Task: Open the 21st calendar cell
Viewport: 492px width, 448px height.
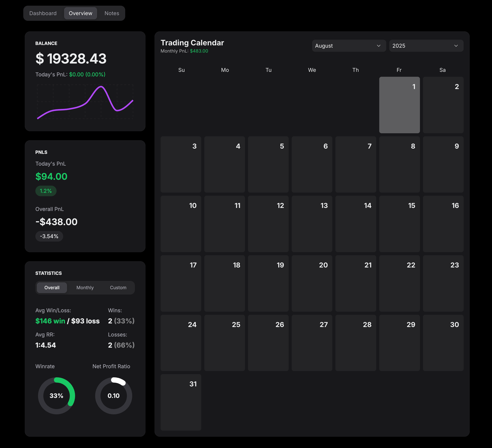Action: coord(356,283)
